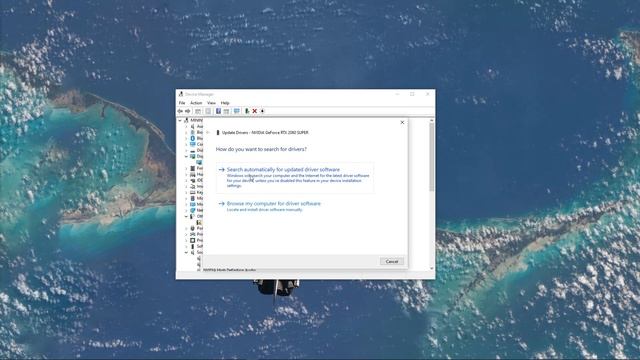Collapse the root computer node in tree
640x360 pixels.
[180, 120]
